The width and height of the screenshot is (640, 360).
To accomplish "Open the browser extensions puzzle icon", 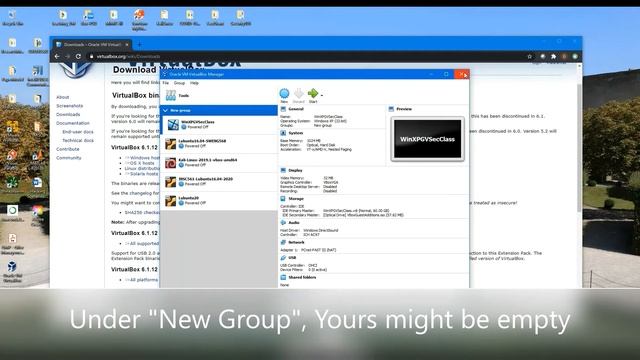I will point(553,56).
